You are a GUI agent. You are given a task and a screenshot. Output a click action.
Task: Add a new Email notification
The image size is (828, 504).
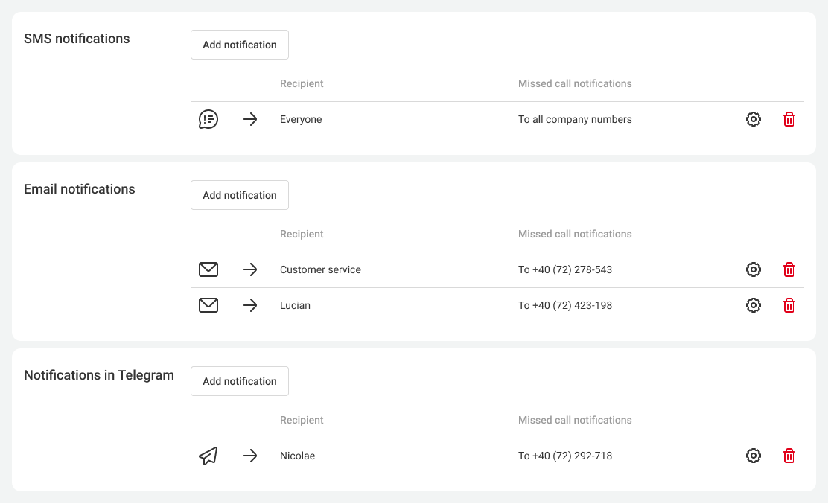coord(240,195)
